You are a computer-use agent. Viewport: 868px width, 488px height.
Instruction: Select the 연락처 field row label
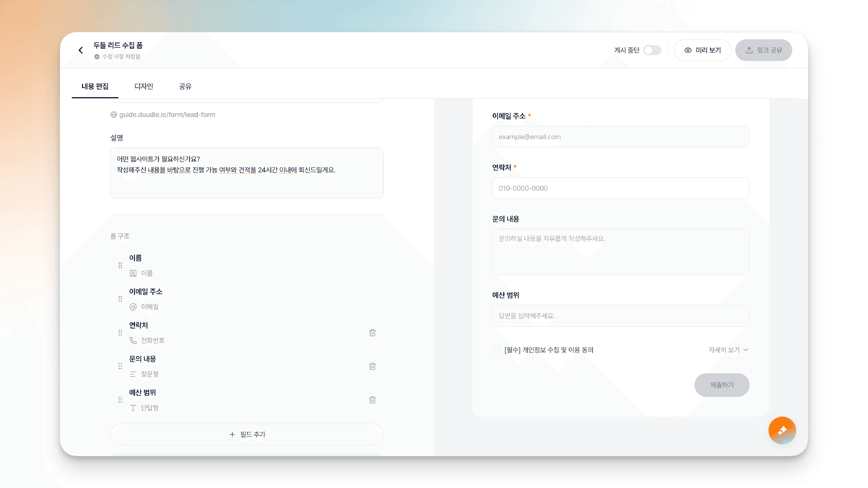[139, 325]
